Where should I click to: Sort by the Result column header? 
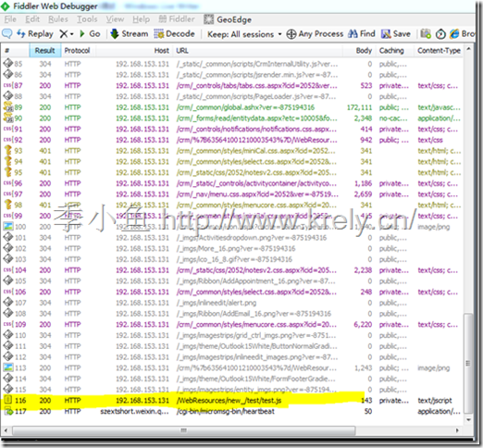[x=45, y=51]
